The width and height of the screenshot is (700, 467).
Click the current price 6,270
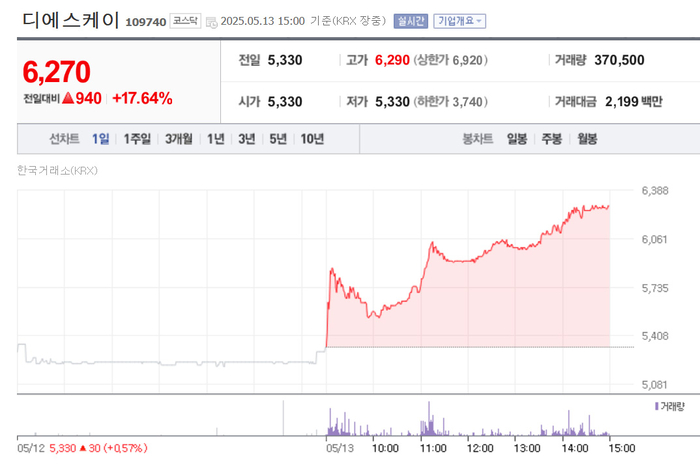pyautogui.click(x=57, y=72)
